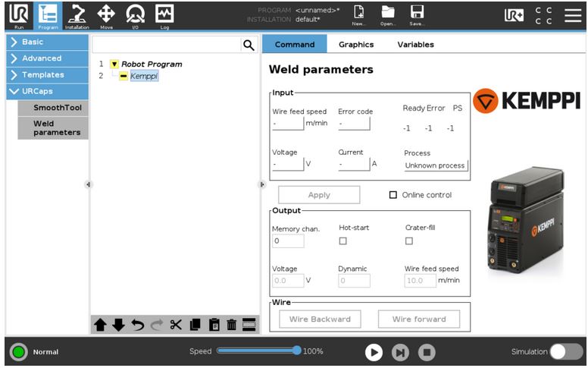Toggle the Simulation switch
Screen dimensions: 588x368
tap(566, 352)
